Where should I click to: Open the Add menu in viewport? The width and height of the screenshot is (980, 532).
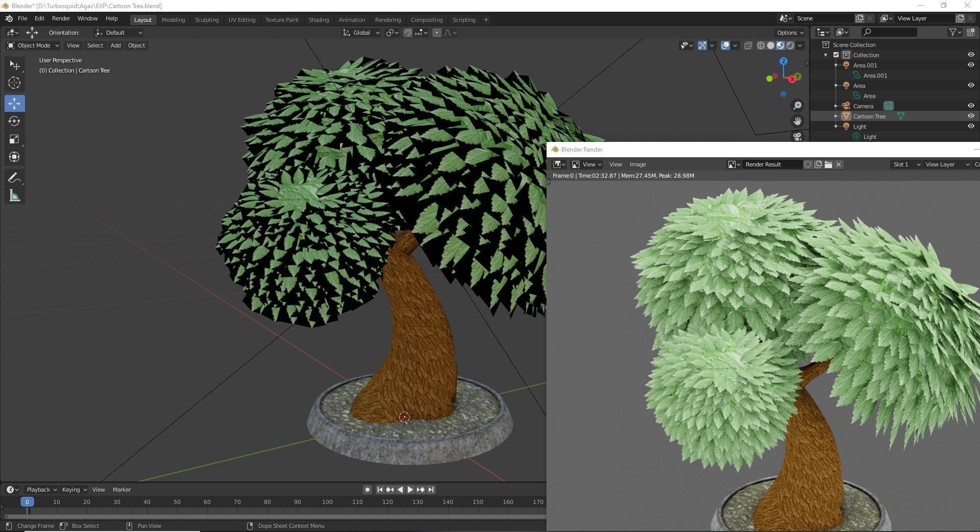115,45
